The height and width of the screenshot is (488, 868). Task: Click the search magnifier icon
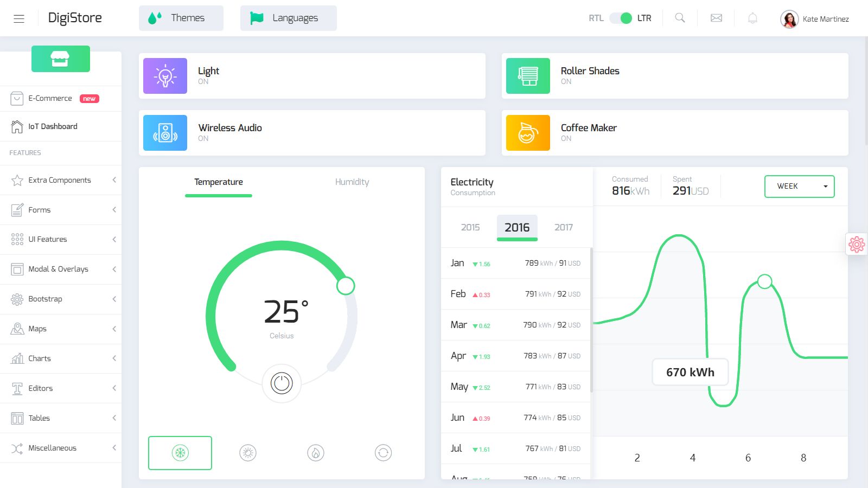tap(680, 18)
